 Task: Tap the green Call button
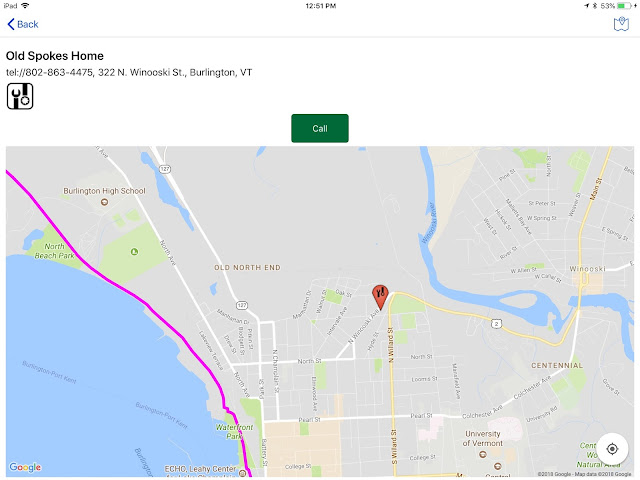pyautogui.click(x=320, y=128)
